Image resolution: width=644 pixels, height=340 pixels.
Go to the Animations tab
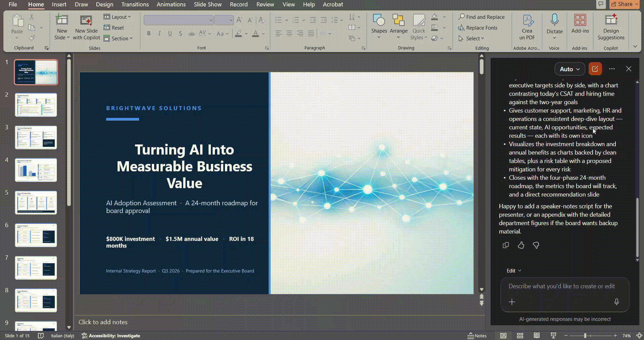(x=171, y=4)
